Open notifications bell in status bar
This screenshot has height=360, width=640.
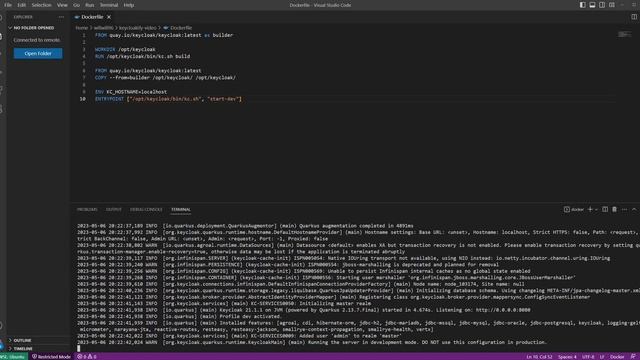point(633,357)
